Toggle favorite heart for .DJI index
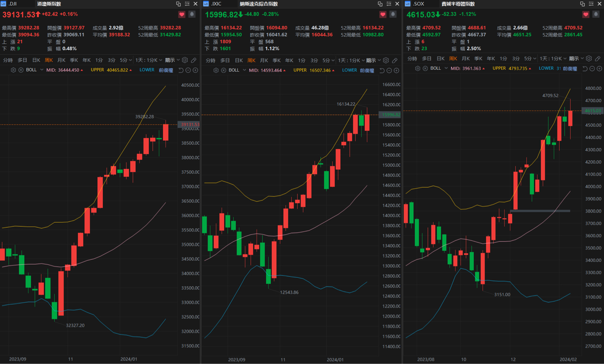Image resolution: width=604 pixels, height=364 pixels. [182, 15]
